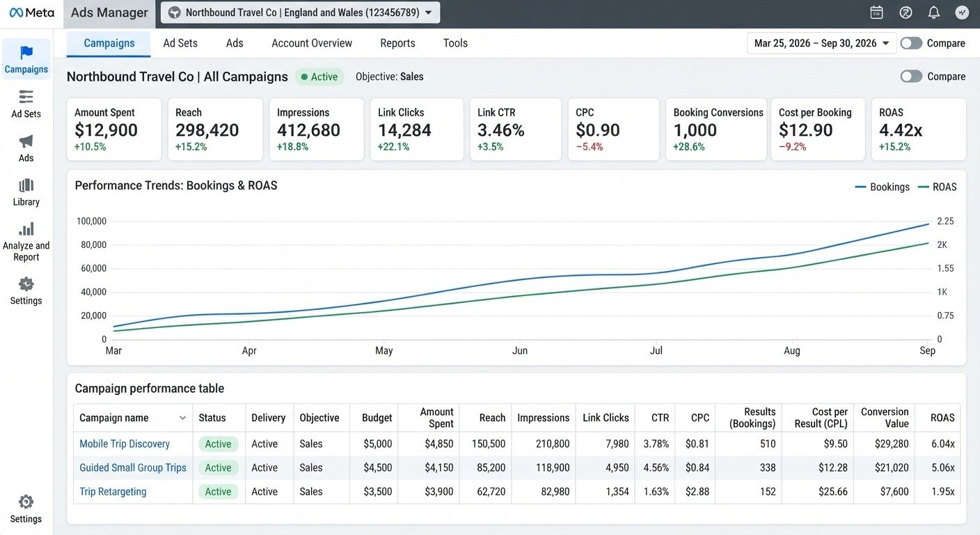Open Analyze and Report in the sidebar

26,242
